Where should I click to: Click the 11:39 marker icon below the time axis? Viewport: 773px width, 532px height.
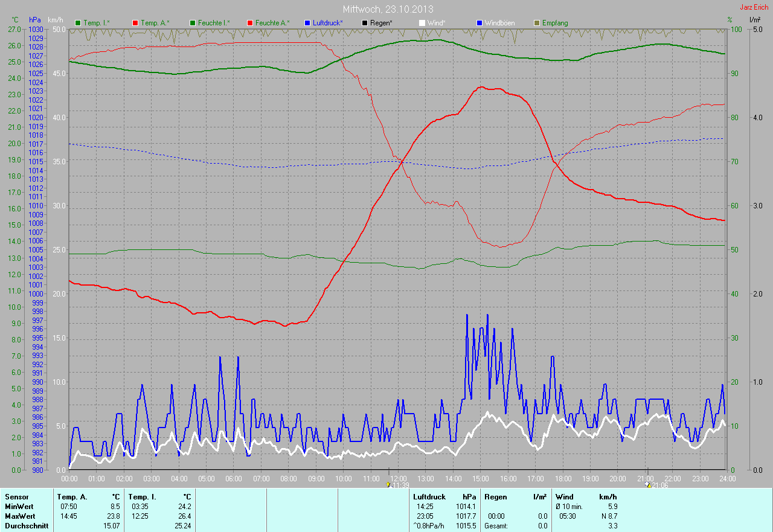point(388,484)
